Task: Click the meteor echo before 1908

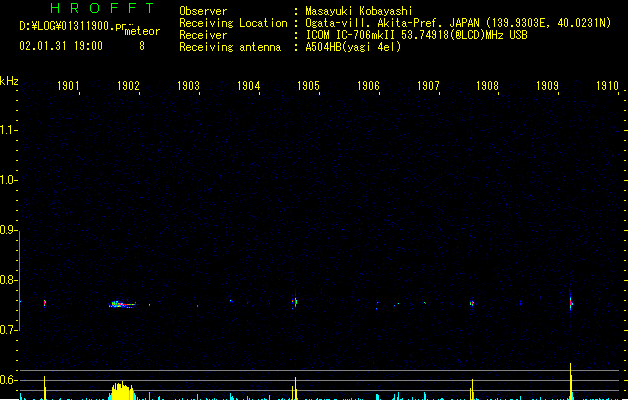Action: coord(472,303)
